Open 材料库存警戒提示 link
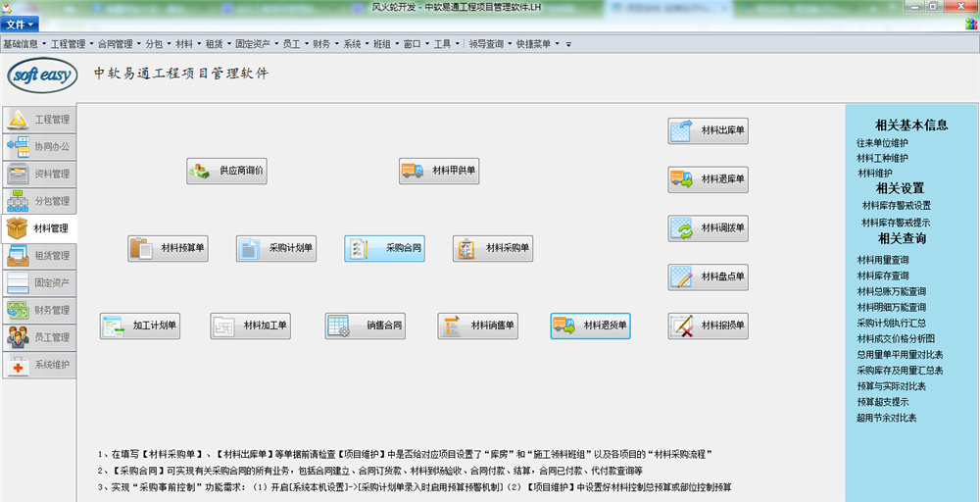980x502 pixels. pos(897,222)
